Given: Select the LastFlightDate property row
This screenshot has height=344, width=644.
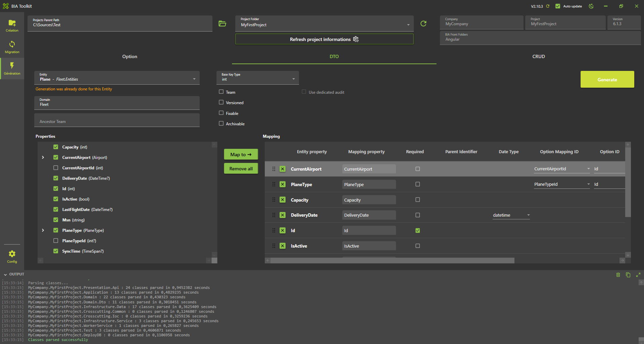Looking at the screenshot, I should tap(87, 209).
